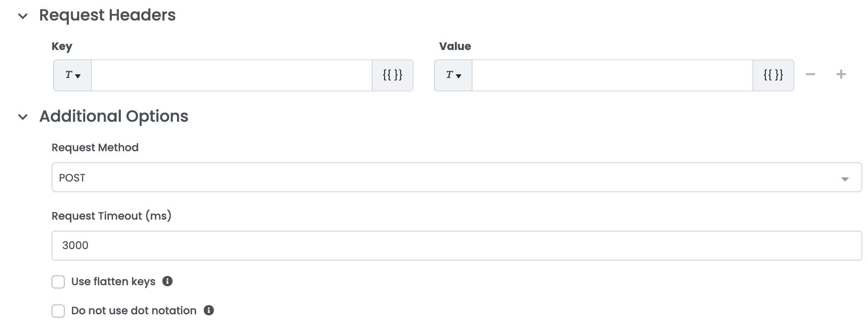Screen dimensions: 868x327
Task: Show info for Do not use dot notation
Action: tap(209, 310)
